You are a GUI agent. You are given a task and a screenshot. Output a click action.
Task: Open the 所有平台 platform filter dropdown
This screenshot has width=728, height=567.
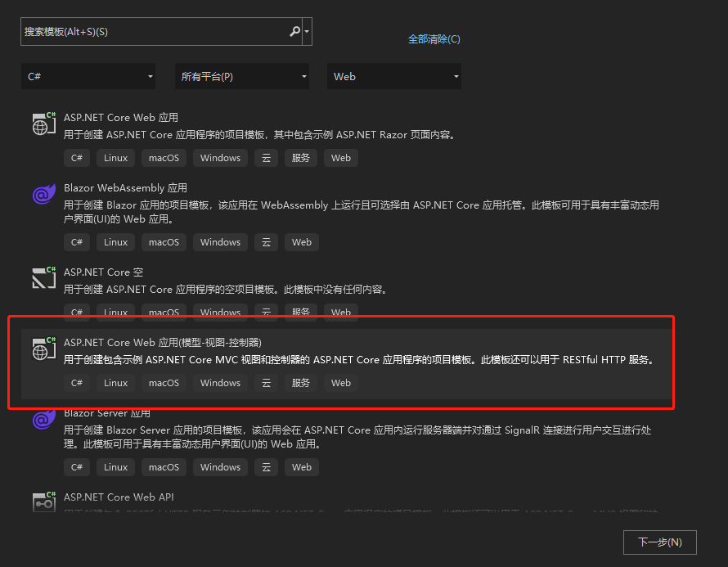pyautogui.click(x=242, y=76)
